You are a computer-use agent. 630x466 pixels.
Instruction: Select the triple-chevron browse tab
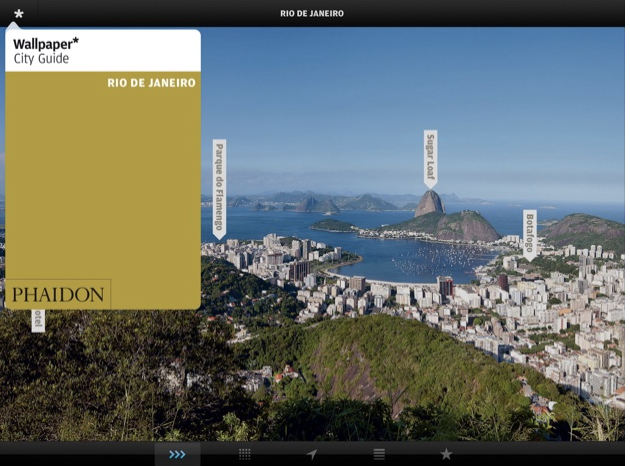178,454
